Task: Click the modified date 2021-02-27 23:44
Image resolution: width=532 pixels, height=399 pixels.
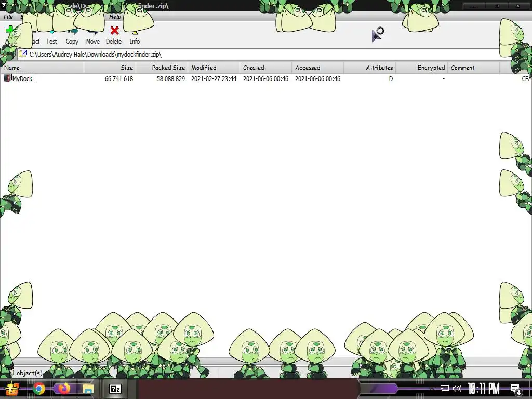Action: [x=214, y=79]
